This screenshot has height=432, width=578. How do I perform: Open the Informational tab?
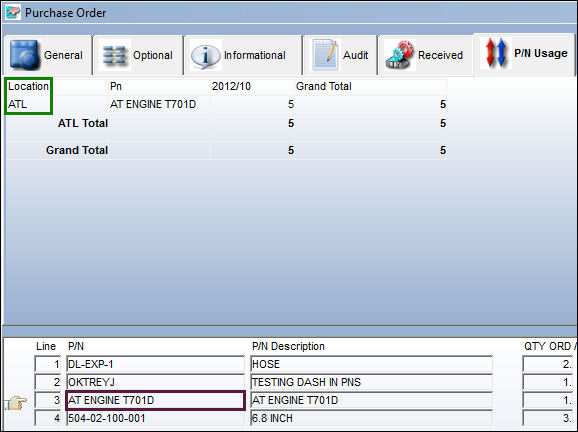(x=243, y=55)
